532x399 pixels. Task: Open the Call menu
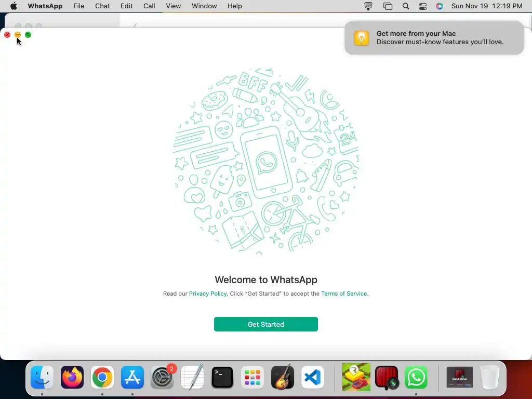149,6
